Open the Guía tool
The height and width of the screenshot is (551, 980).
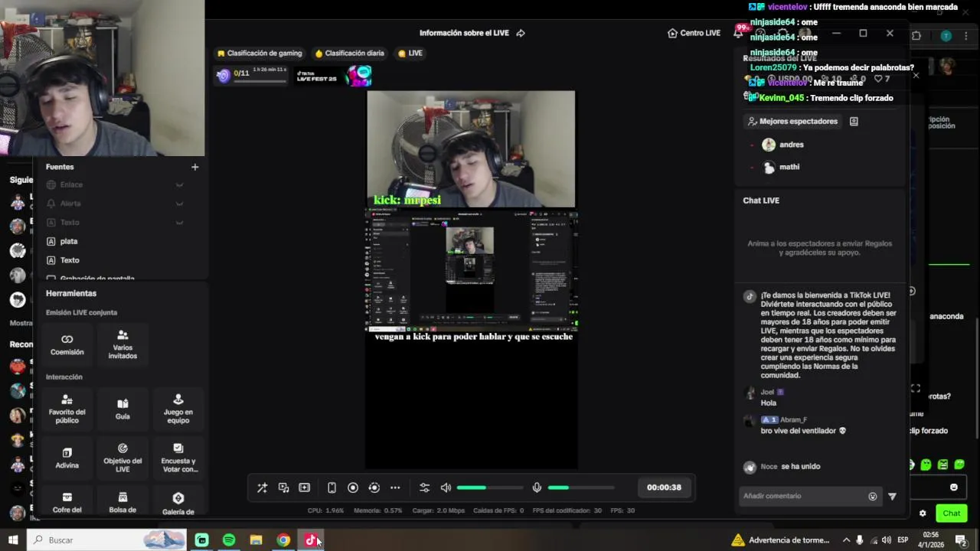point(122,409)
